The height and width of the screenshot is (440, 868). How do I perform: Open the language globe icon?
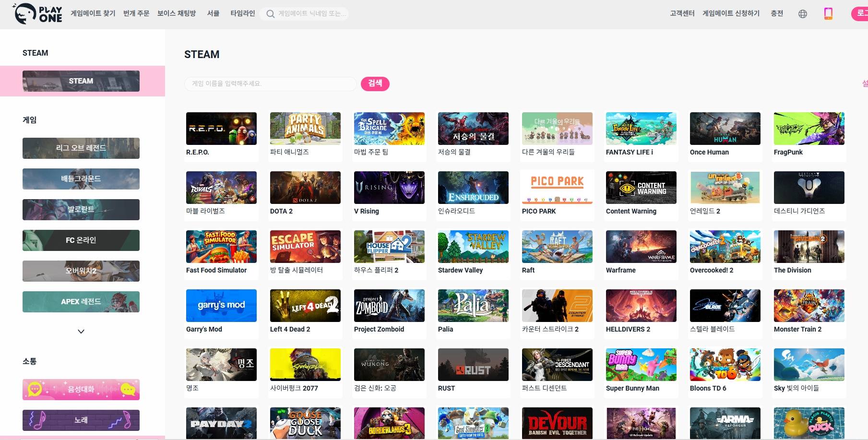coord(803,14)
